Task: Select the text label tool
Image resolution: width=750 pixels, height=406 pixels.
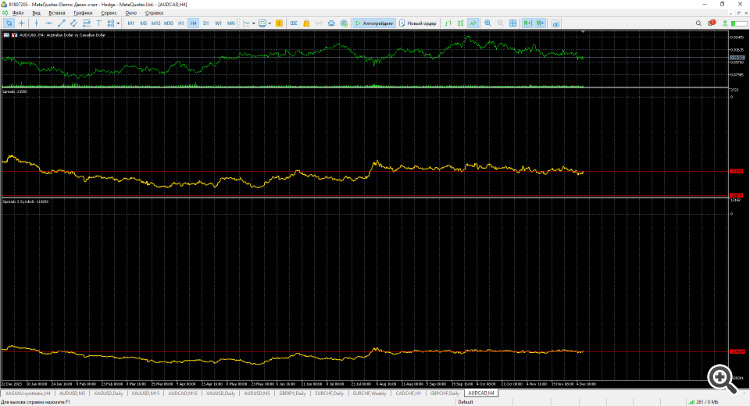Action: point(99,23)
